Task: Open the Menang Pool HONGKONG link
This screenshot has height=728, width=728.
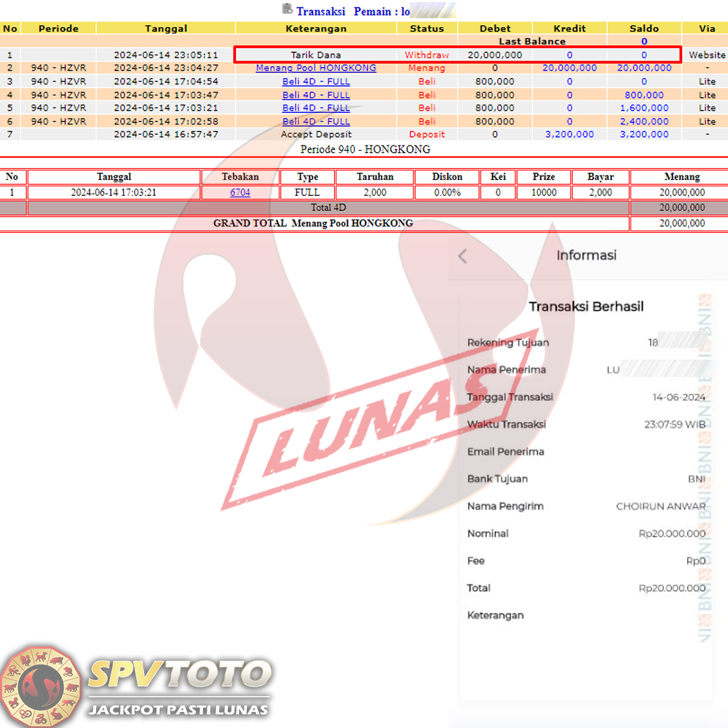Action: tap(316, 68)
